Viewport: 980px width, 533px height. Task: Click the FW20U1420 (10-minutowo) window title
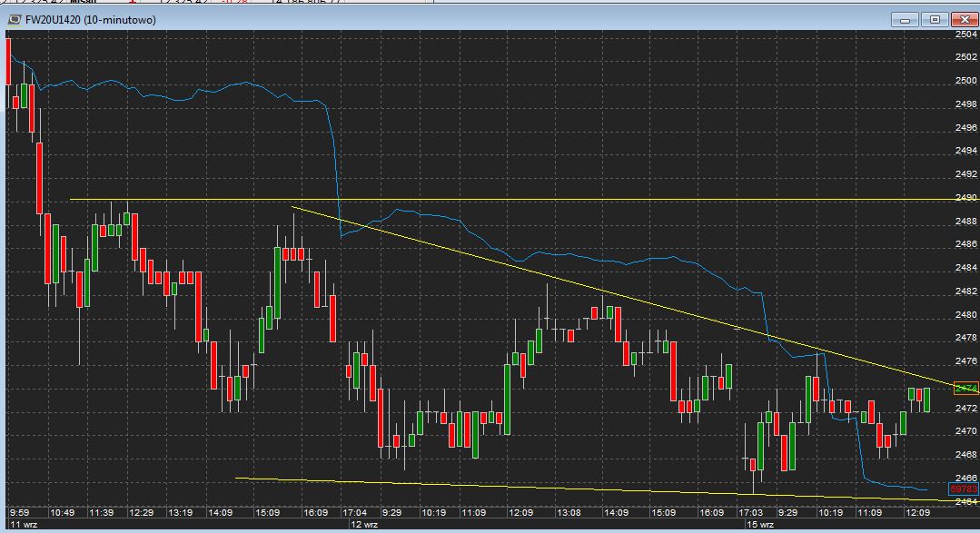91,20
